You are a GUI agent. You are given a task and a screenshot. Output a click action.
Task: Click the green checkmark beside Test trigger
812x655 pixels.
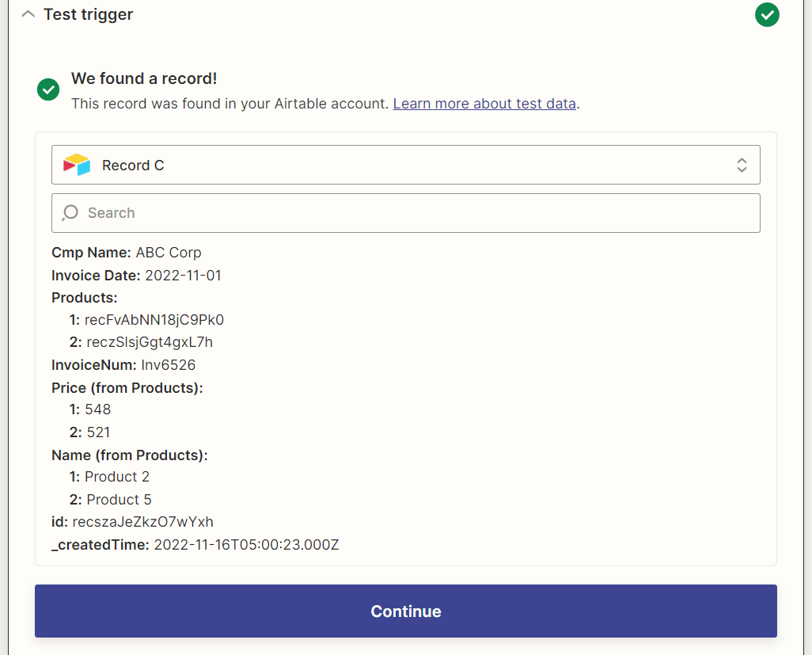point(766,14)
